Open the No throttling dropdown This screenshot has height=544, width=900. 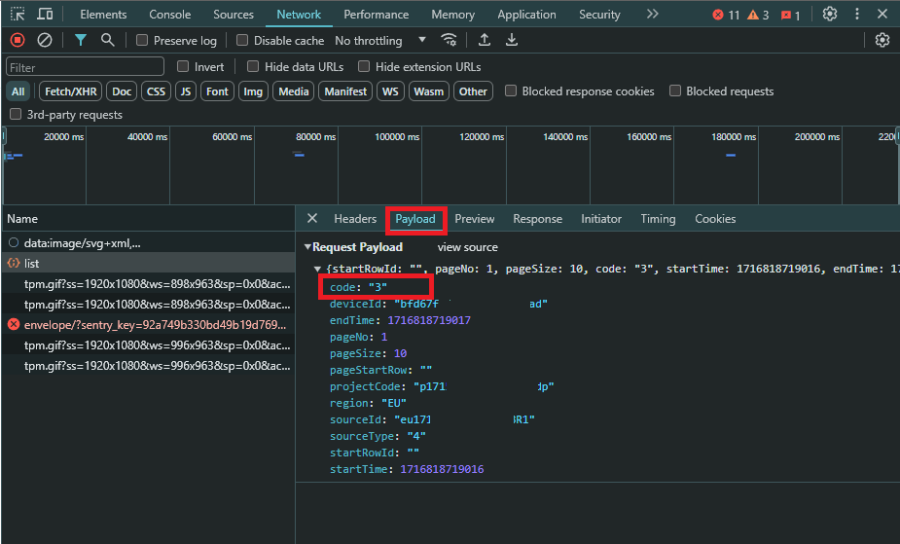[x=380, y=41]
